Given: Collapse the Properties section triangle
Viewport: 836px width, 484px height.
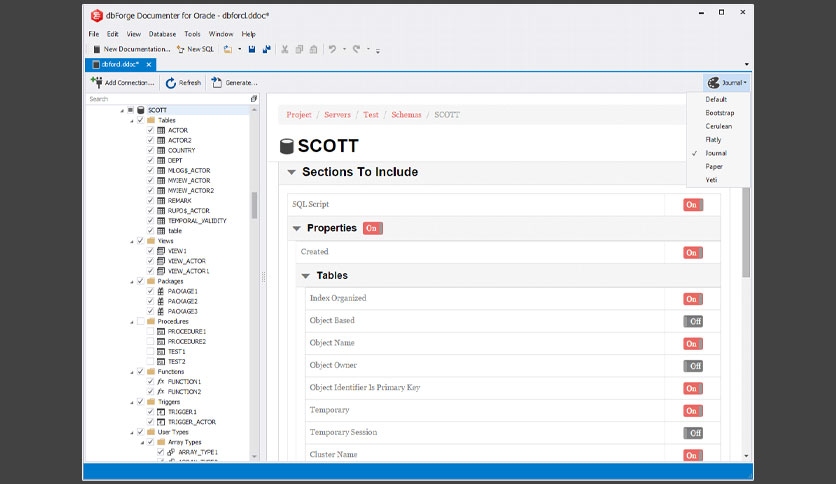Looking at the screenshot, I should click(x=296, y=228).
